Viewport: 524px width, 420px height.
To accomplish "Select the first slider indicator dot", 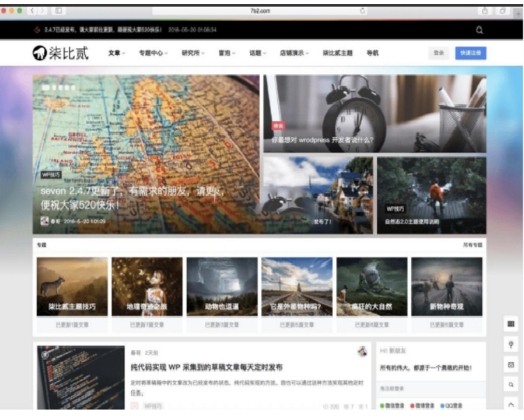I will [46, 88].
